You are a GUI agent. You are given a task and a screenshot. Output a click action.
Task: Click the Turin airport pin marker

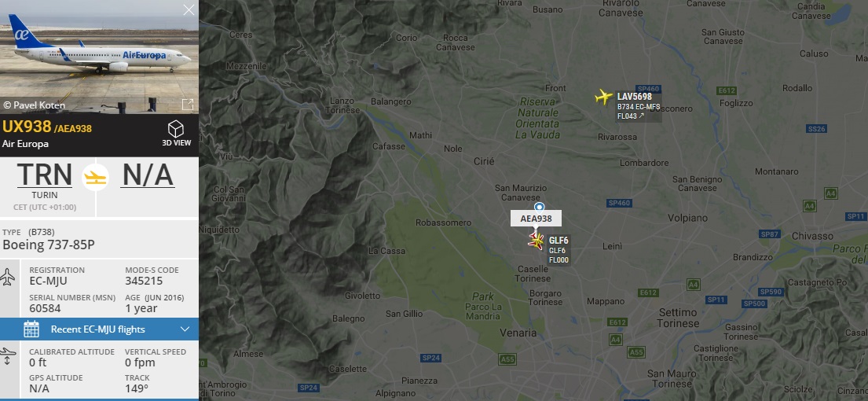[x=539, y=207]
